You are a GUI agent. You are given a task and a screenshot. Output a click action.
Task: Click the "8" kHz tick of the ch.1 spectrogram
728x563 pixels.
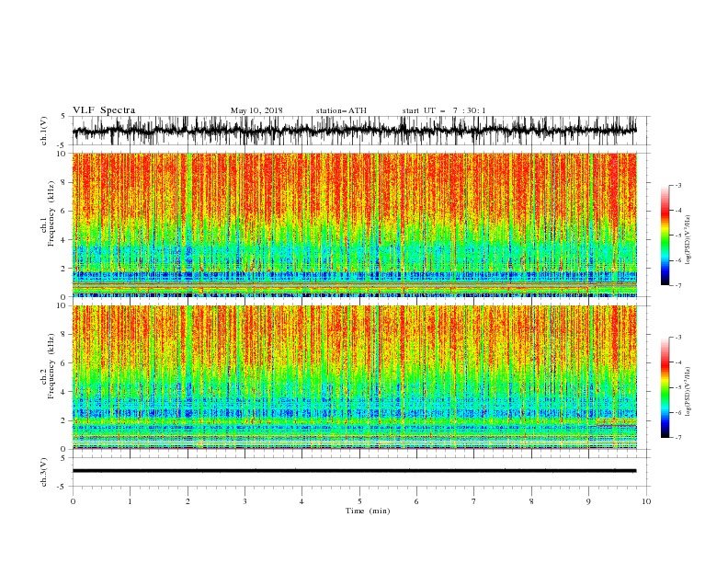coord(64,182)
